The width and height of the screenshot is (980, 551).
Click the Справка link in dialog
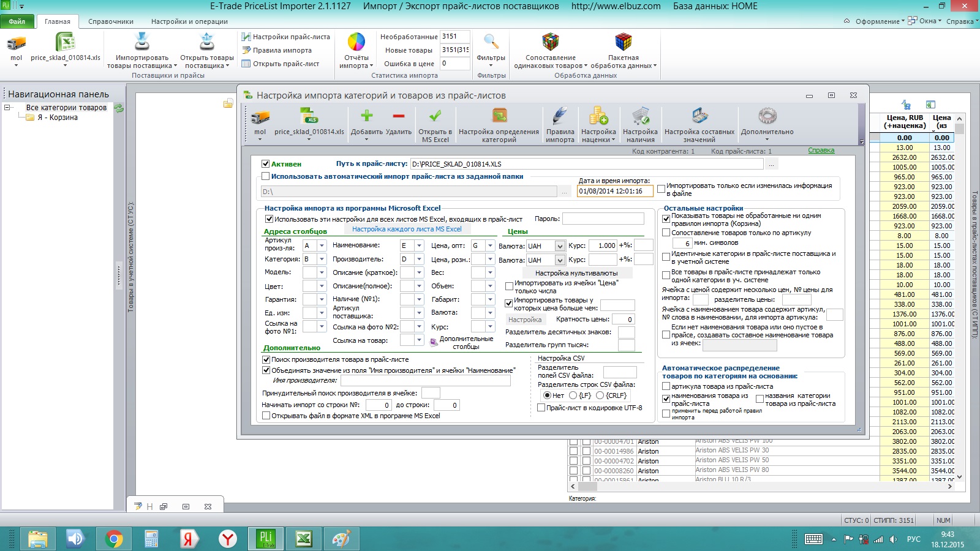click(821, 151)
